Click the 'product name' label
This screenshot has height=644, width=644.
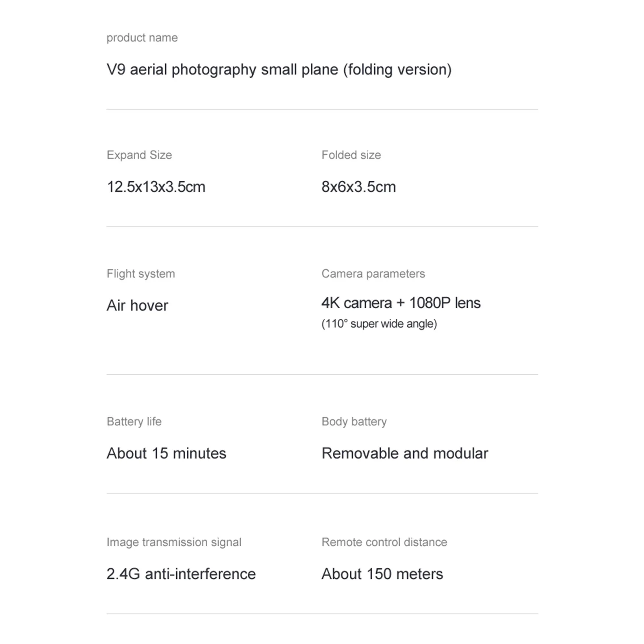[x=142, y=38]
